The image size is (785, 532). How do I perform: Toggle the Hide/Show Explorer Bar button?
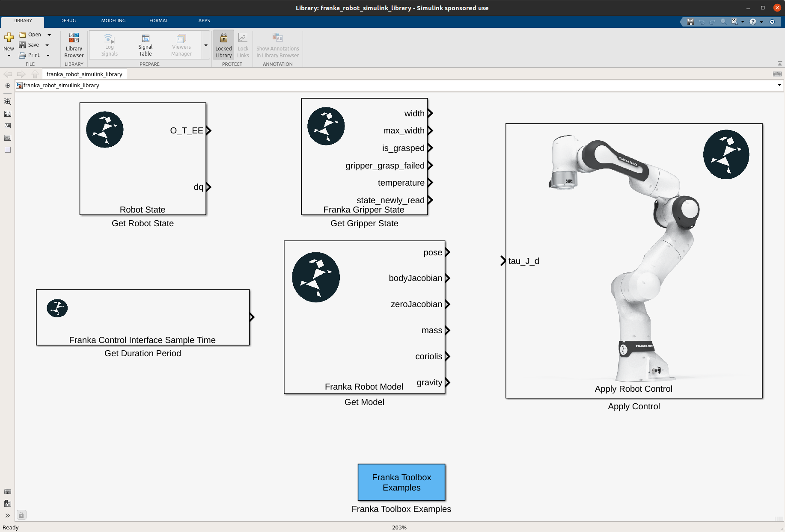(x=8, y=86)
